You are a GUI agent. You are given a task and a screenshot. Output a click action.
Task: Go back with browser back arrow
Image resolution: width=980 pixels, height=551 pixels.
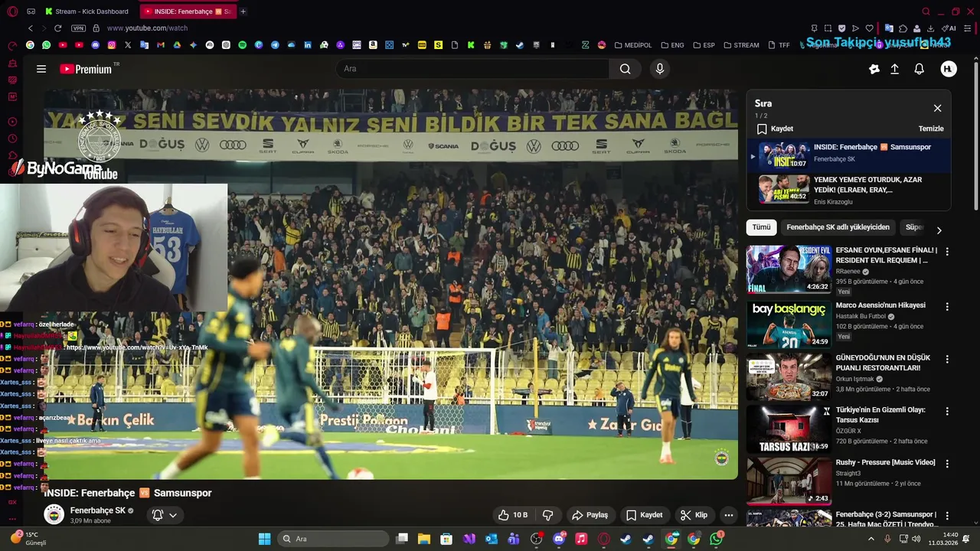pyautogui.click(x=31, y=28)
